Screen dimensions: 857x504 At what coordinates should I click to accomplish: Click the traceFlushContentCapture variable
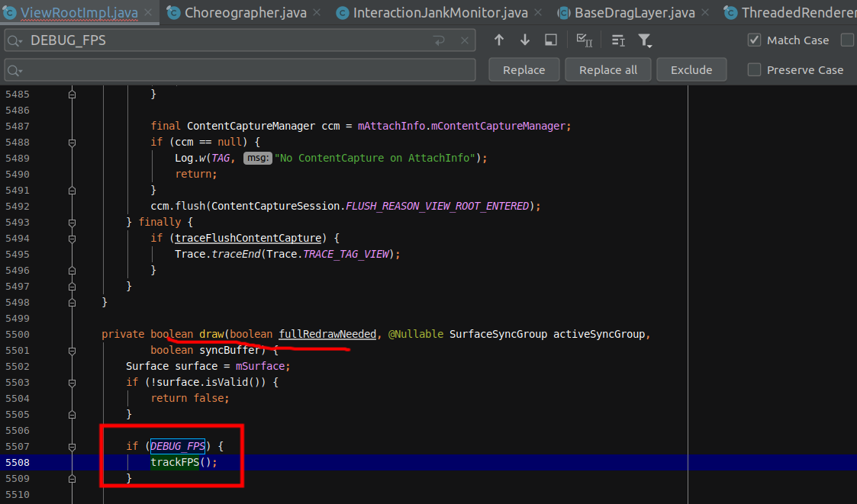click(248, 238)
